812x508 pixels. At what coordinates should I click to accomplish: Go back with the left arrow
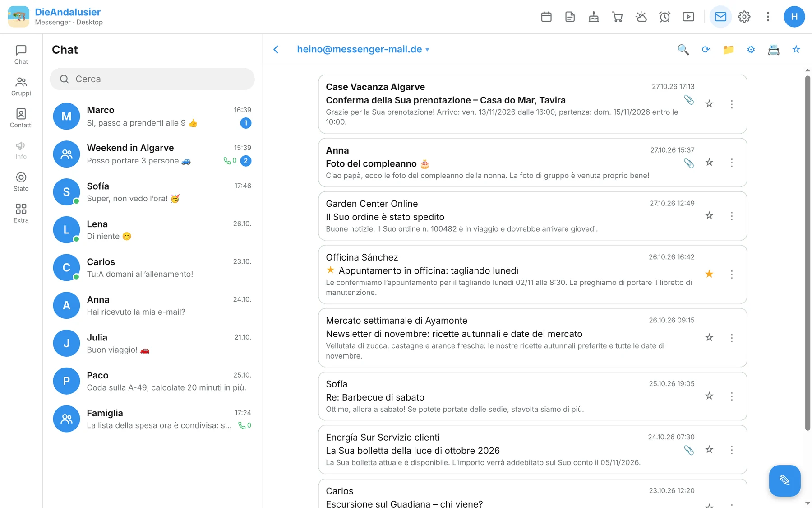click(x=276, y=49)
